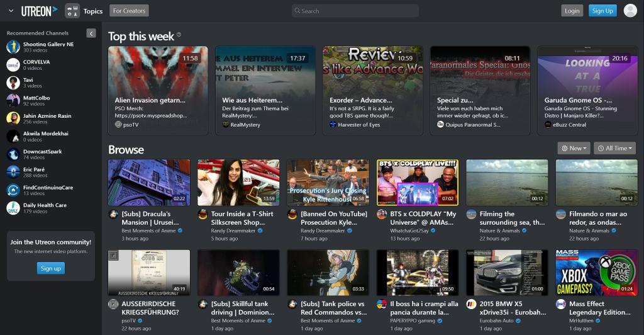Open WhatchaGot2Say channel avatar beside BTS video
644x335 pixels.
[382, 214]
